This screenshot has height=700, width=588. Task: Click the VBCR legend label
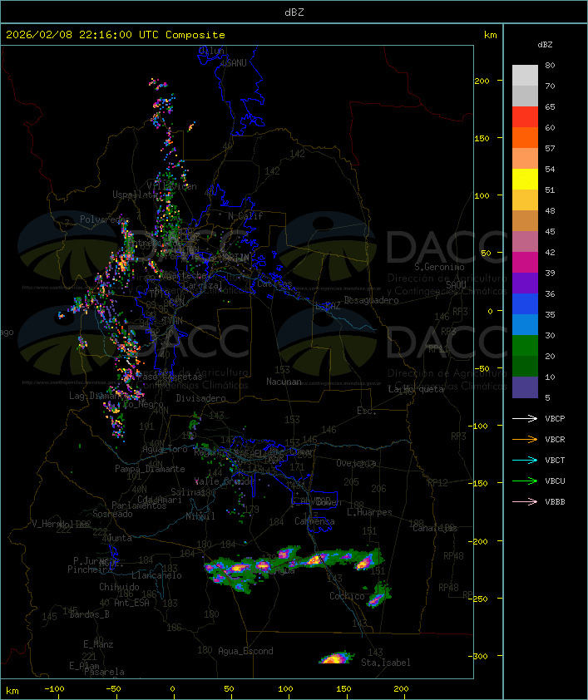555,440
